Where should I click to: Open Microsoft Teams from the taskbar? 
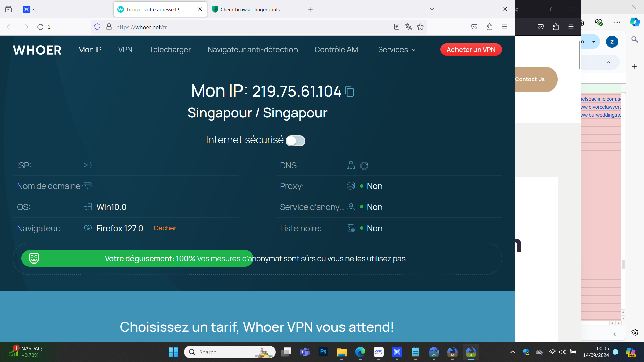pyautogui.click(x=305, y=352)
